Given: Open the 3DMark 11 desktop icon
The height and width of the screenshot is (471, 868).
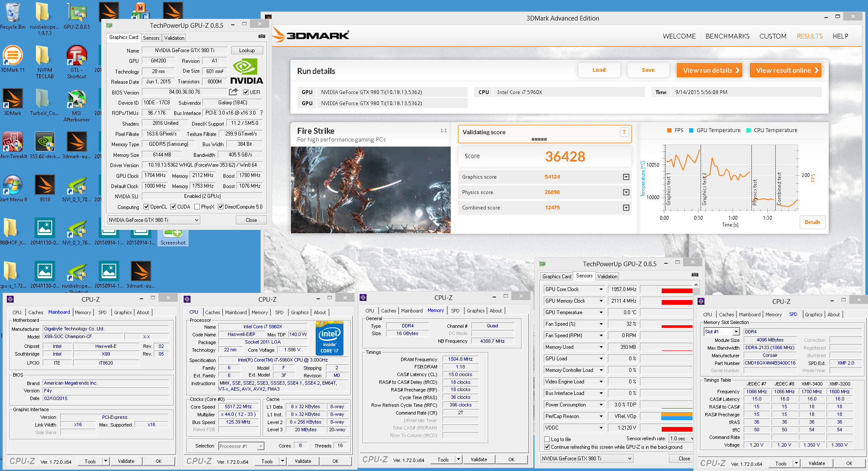Looking at the screenshot, I should pyautogui.click(x=12, y=59).
